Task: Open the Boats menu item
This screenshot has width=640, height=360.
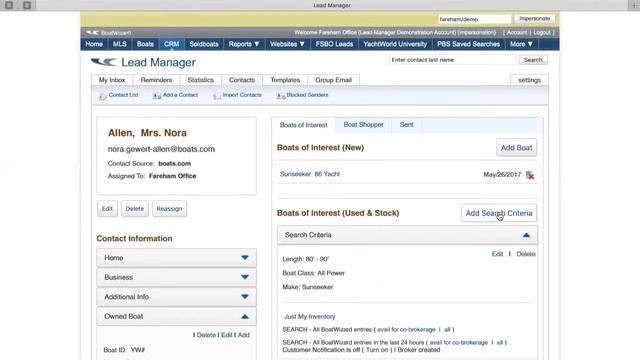Action: tap(145, 44)
